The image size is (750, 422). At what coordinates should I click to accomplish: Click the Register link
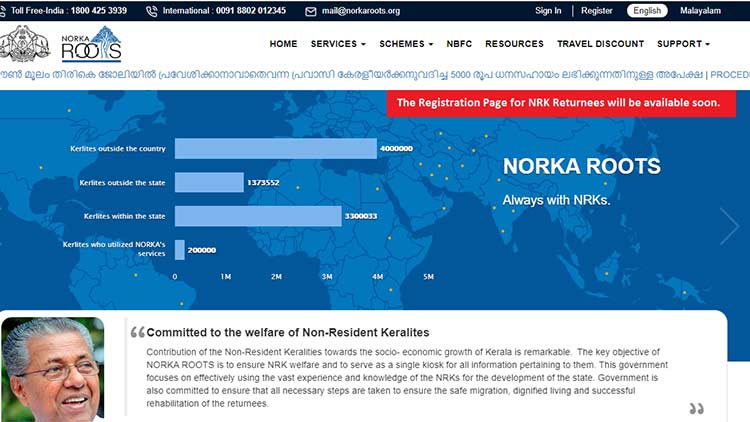(x=597, y=11)
